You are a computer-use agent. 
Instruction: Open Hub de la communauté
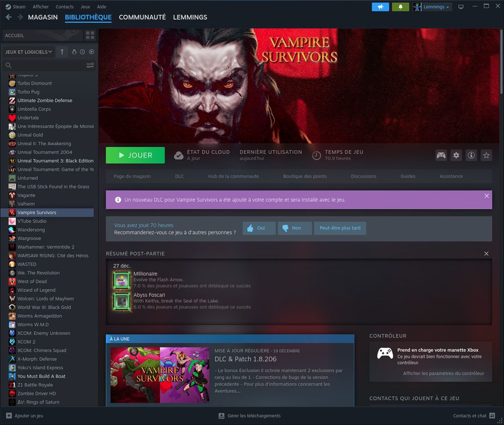[x=233, y=176]
